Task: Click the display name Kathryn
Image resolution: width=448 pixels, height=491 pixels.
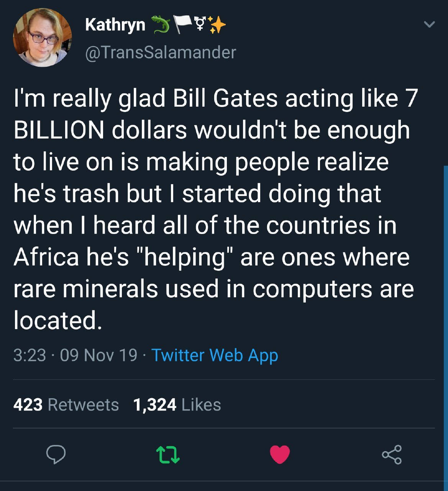Action: point(115,25)
